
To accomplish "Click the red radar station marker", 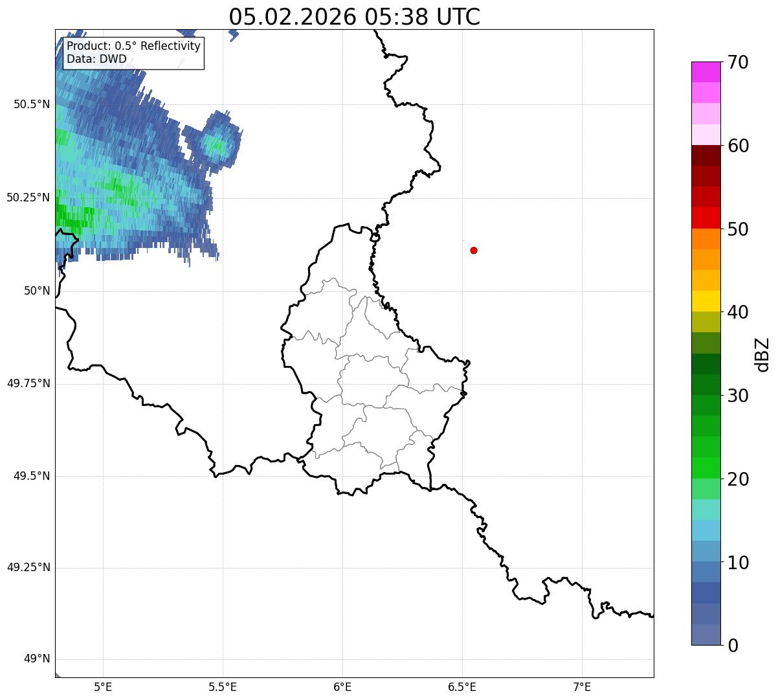I will (x=474, y=250).
